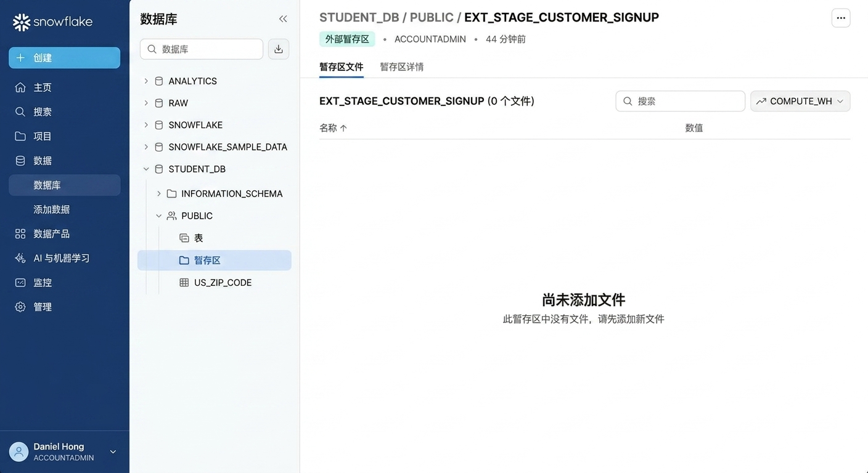The image size is (868, 473).
Task: Open the COMPUTE_WH warehouse dropdown
Action: pyautogui.click(x=800, y=101)
